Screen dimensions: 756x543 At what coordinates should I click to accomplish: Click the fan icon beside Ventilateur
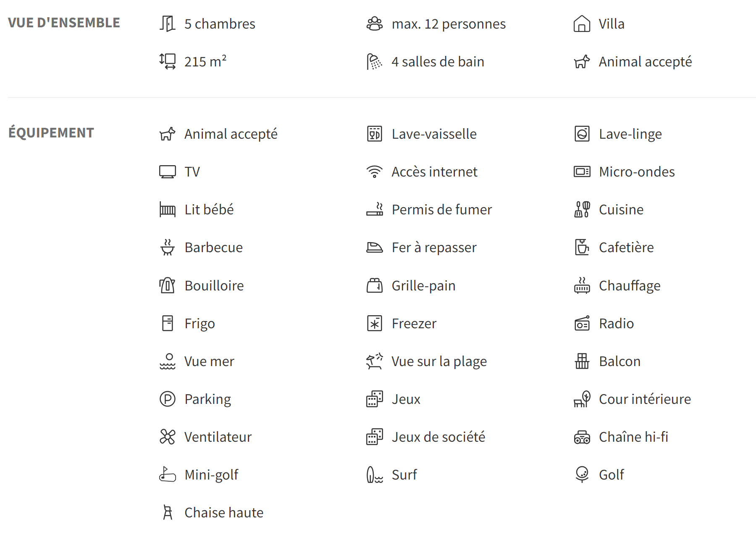point(167,437)
